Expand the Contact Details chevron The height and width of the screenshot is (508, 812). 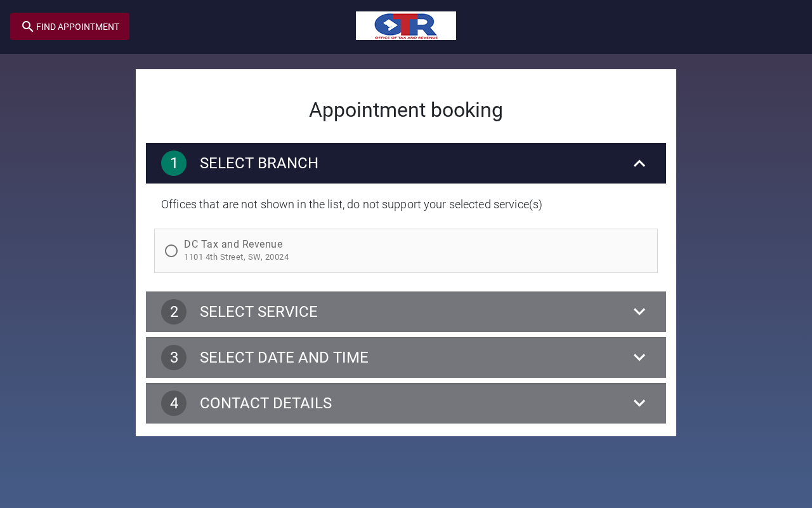tap(639, 403)
